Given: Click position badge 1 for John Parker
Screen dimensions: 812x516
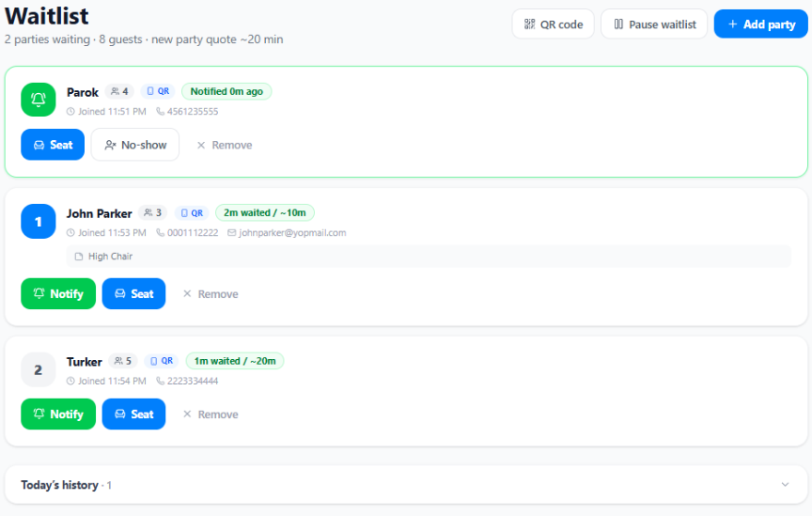Looking at the screenshot, I should pos(39,221).
